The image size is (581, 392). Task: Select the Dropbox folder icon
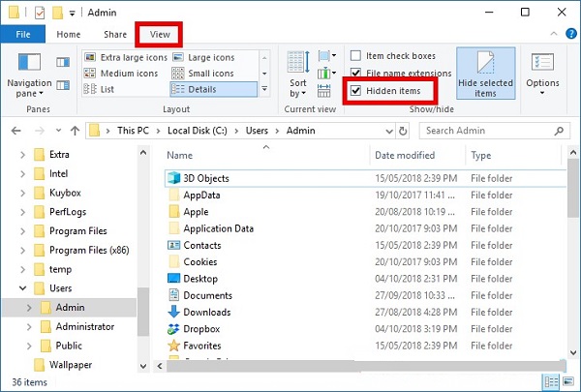pyautogui.click(x=173, y=329)
